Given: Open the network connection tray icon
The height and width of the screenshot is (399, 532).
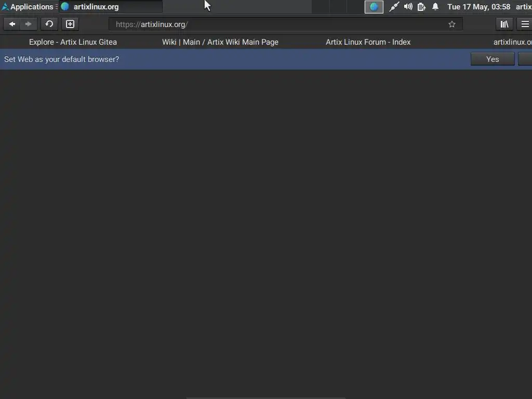Looking at the screenshot, I should pyautogui.click(x=394, y=7).
